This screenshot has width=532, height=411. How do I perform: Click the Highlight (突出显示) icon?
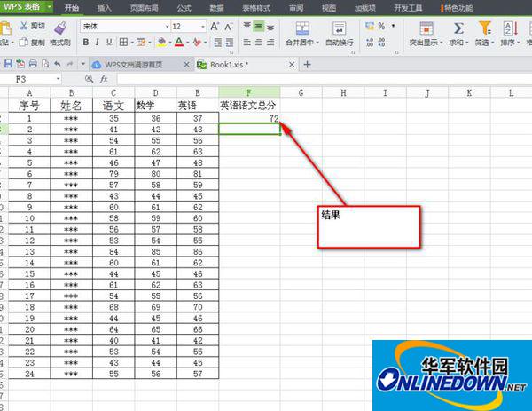[426, 28]
